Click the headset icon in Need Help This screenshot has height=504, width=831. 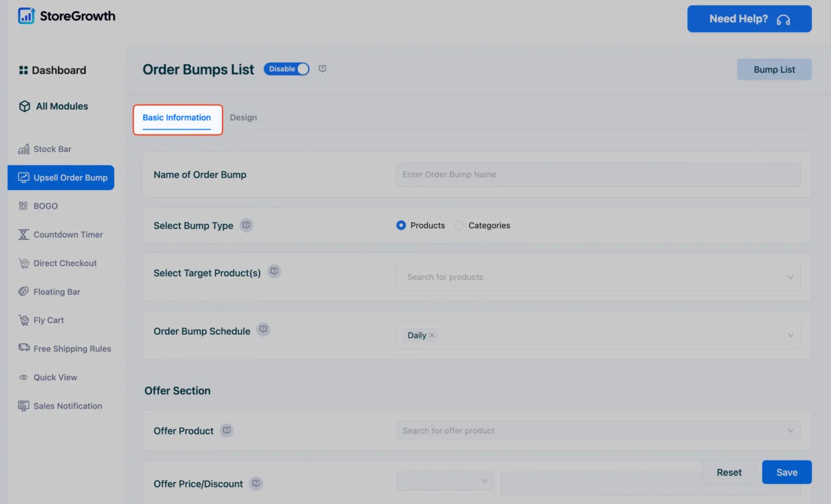783,19
